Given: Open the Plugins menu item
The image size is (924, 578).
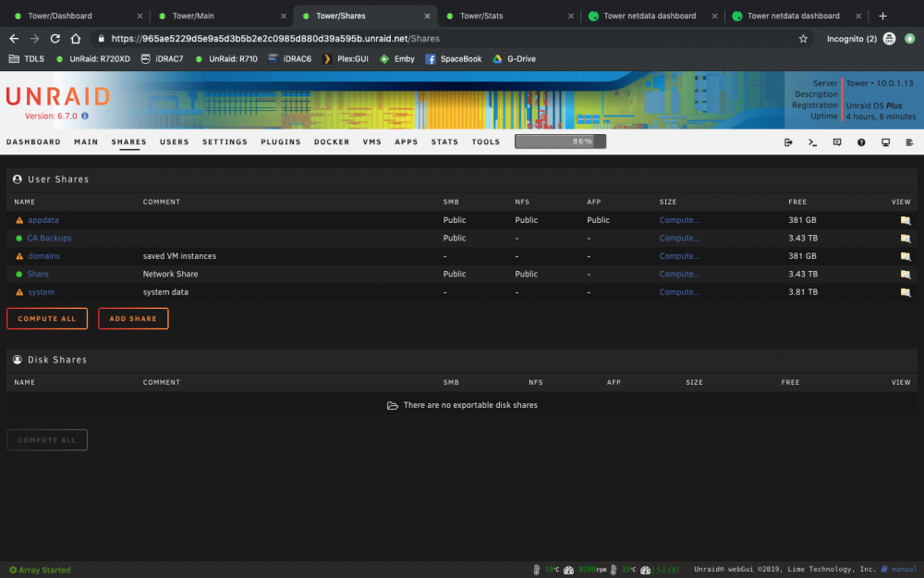Looking at the screenshot, I should 281,142.
